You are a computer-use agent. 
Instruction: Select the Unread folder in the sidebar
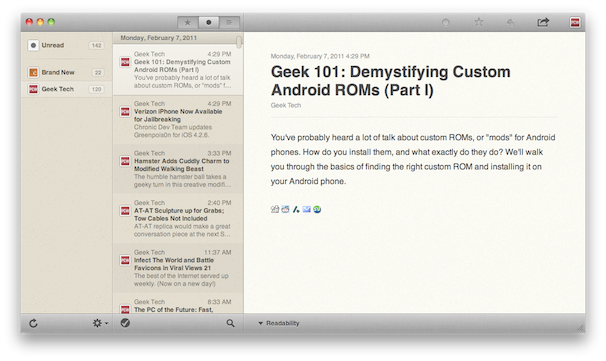[x=66, y=45]
